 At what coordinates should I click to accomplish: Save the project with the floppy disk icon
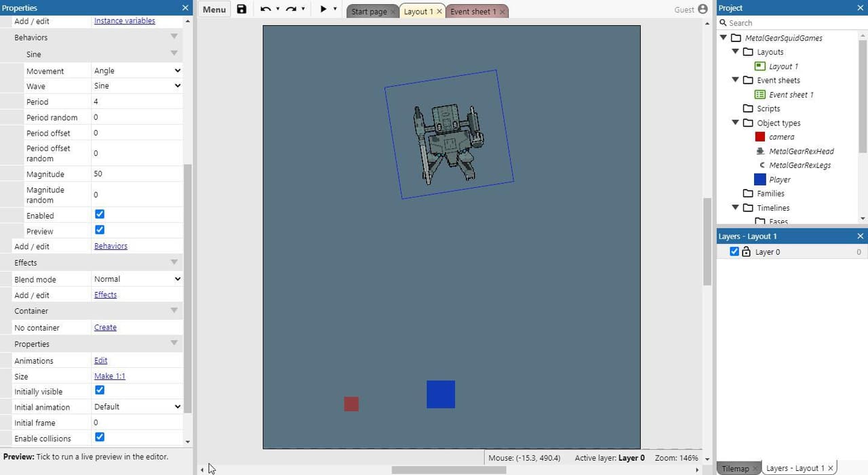pos(241,9)
